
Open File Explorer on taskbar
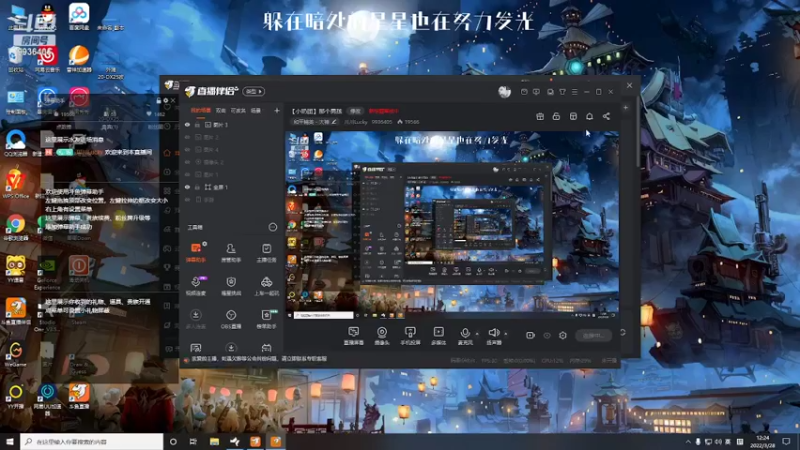[214, 441]
